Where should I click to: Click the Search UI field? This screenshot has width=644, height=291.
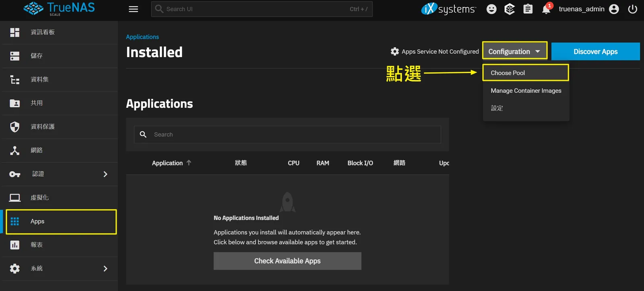262,9
